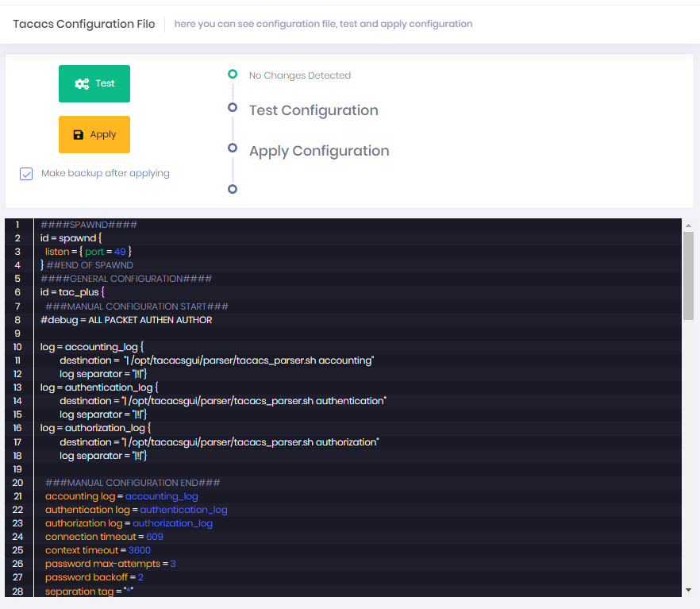Click the Tacacs Configuration File title
700x609 pixels.
84,24
